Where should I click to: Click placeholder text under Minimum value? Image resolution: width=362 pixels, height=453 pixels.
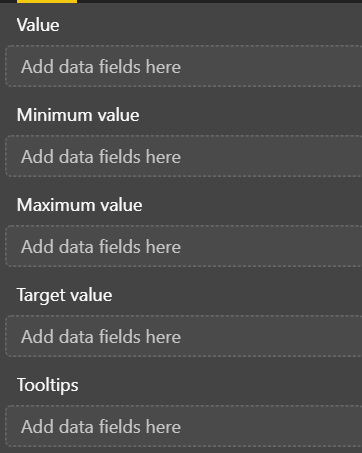coord(101,157)
